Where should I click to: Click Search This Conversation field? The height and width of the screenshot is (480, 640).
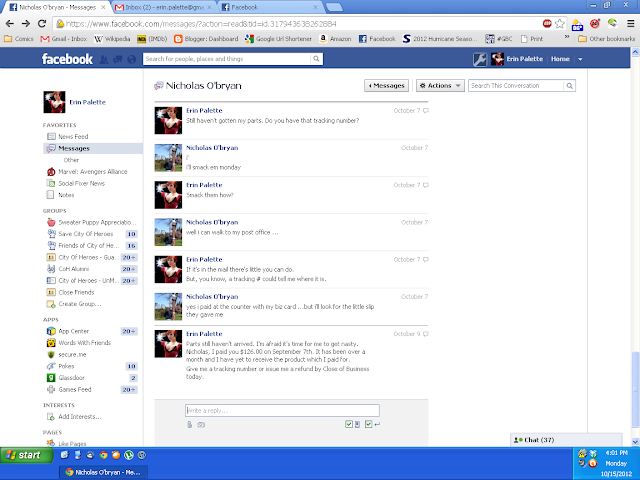(516, 86)
